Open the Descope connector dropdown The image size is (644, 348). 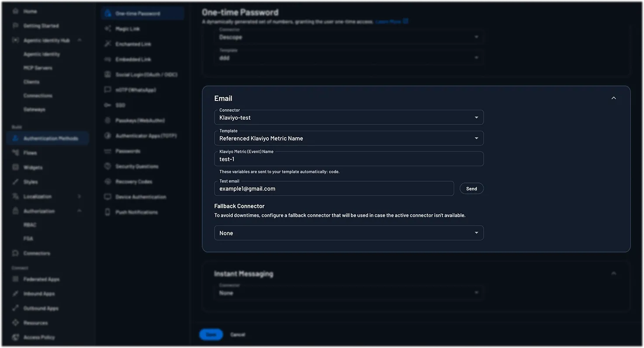[x=349, y=37]
